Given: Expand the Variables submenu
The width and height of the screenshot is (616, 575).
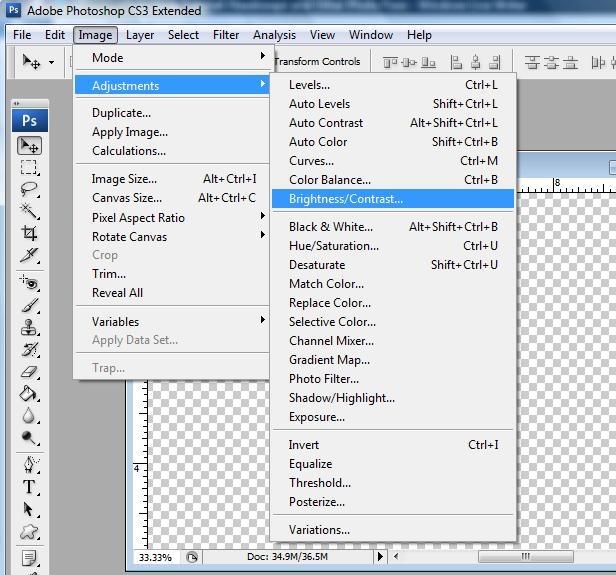Looking at the screenshot, I should [172, 321].
